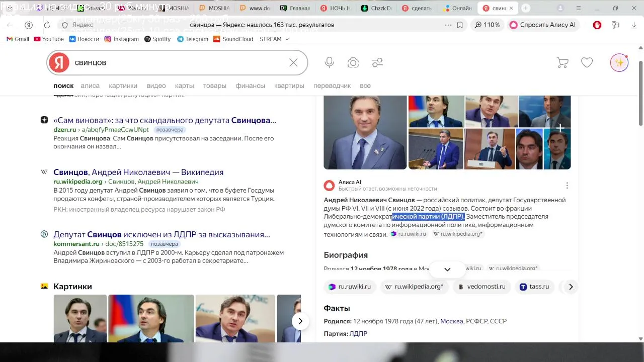Viewport: 644px width, 362px height.
Task: Expand the STREAM bookmarks folder
Action: pyautogui.click(x=274, y=39)
